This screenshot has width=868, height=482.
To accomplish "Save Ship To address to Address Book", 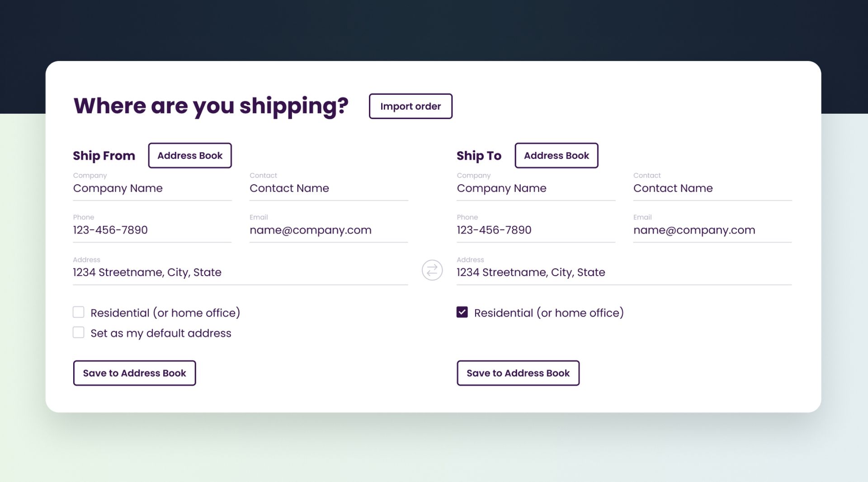I will pyautogui.click(x=518, y=373).
